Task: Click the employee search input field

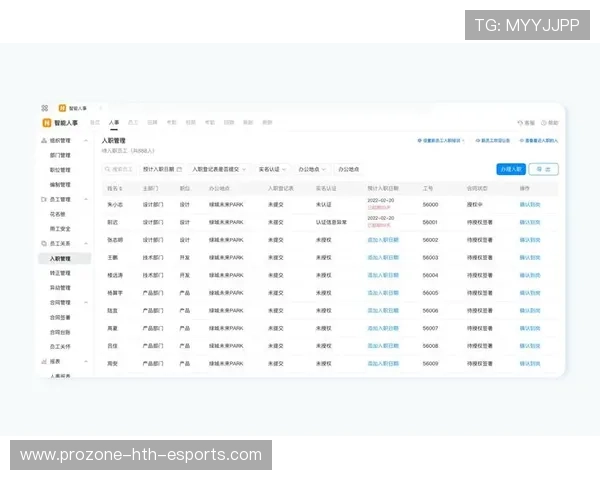Action: 119,169
